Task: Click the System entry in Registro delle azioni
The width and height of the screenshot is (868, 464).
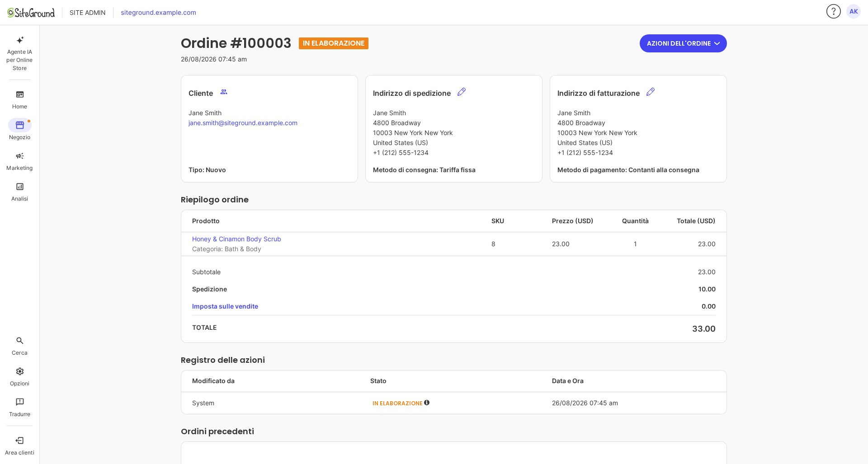Action: [203, 403]
